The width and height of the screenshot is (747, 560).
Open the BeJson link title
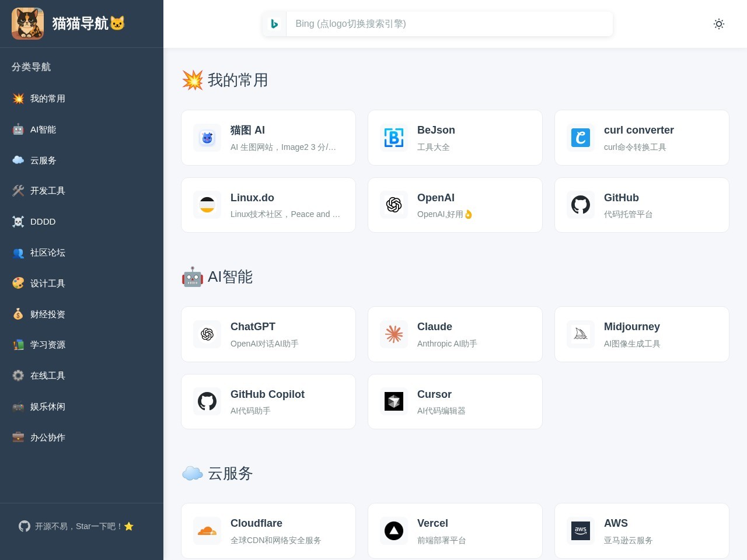click(x=436, y=130)
